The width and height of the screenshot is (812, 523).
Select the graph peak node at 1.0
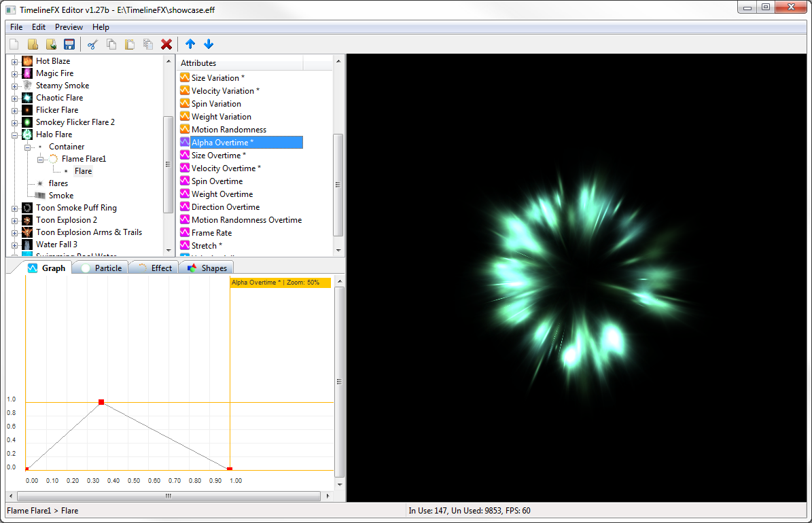point(101,402)
